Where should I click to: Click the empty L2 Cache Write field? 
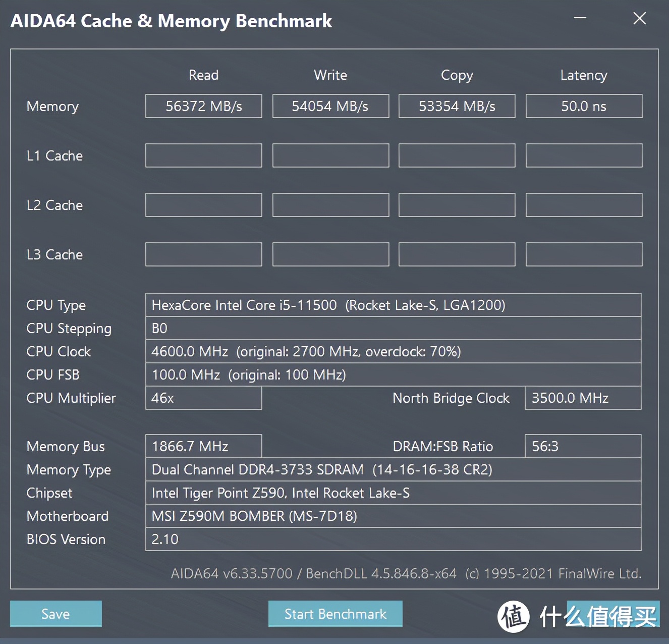coord(330,205)
